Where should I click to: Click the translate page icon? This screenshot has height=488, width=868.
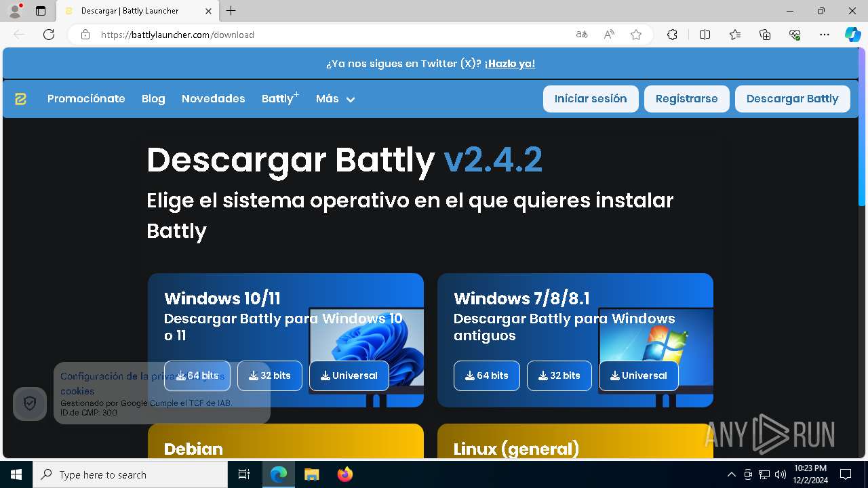[582, 35]
